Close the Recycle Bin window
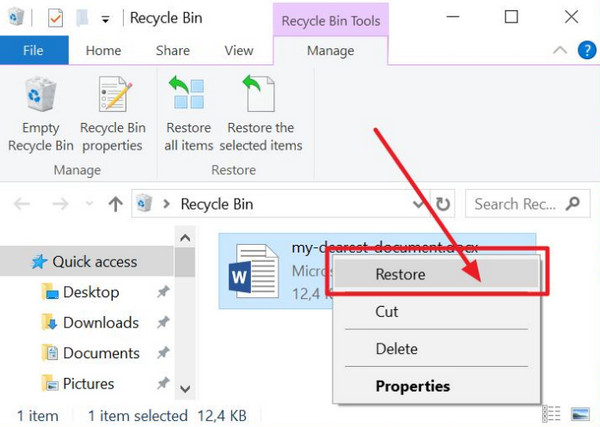The image size is (600, 427). (x=571, y=17)
